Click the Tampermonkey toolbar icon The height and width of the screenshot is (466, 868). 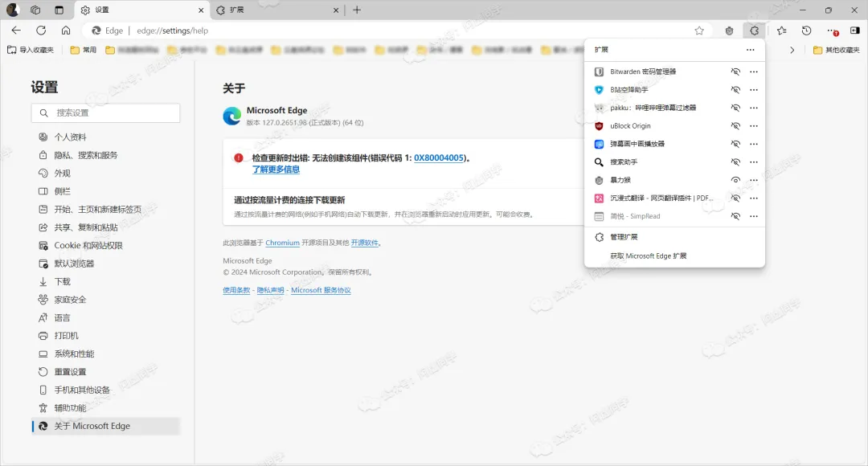click(729, 31)
